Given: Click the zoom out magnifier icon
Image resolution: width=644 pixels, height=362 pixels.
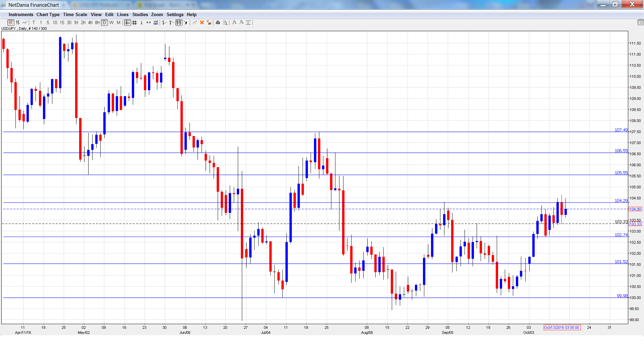Looking at the screenshot, I should click(x=241, y=22).
